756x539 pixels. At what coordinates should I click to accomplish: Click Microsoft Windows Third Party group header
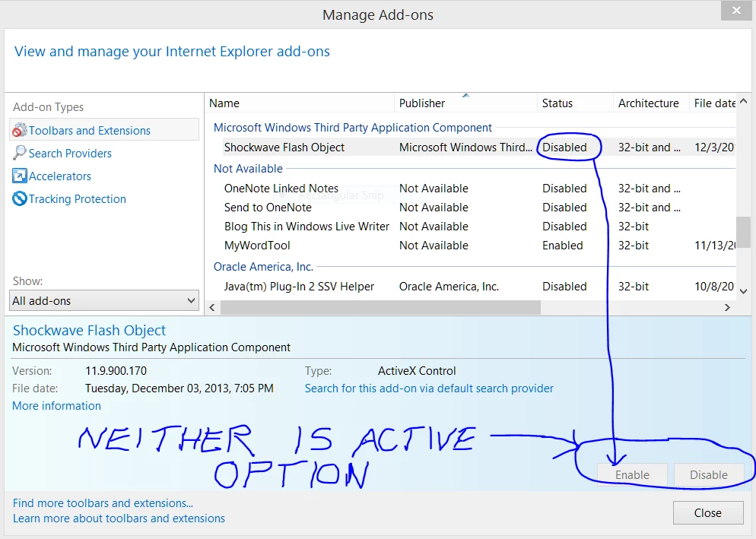[x=352, y=128]
